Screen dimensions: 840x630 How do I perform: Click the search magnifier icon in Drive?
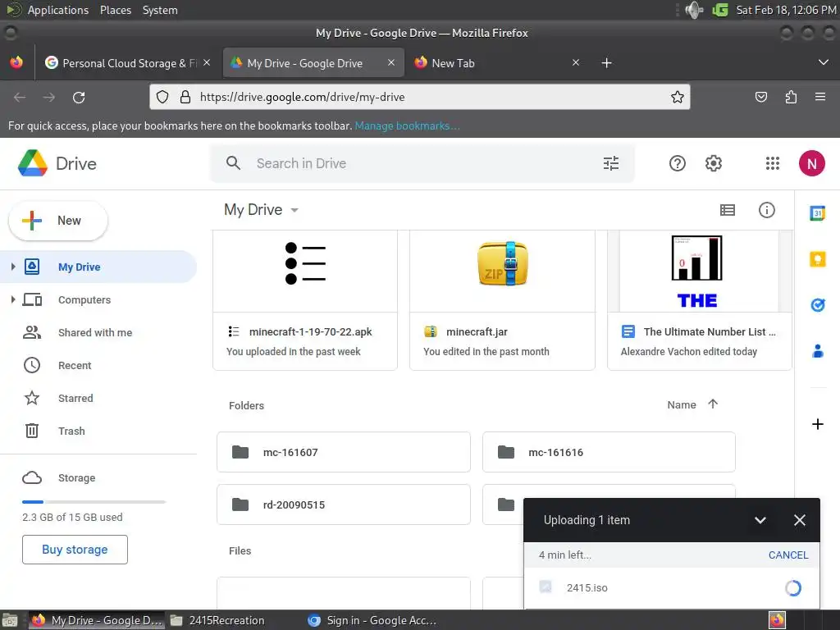point(233,163)
